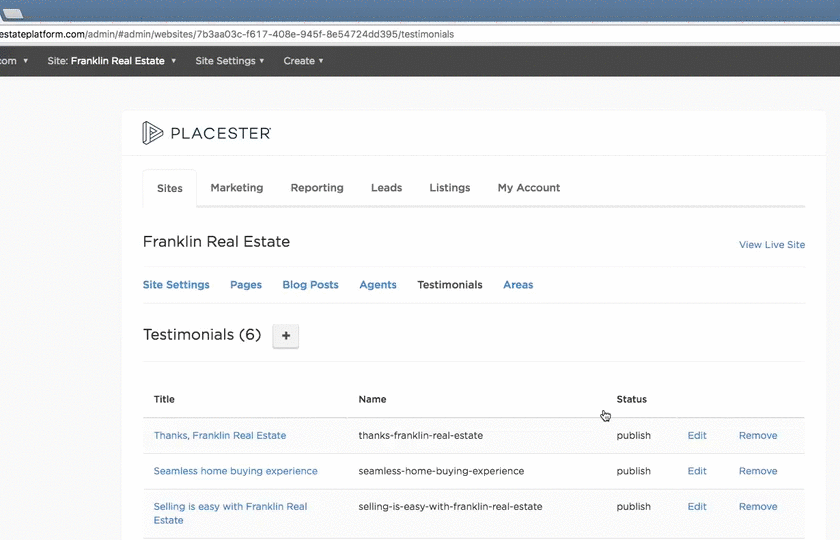
Task: Click the 'Franklin Real Estate' page heading
Action: pyautogui.click(x=216, y=242)
